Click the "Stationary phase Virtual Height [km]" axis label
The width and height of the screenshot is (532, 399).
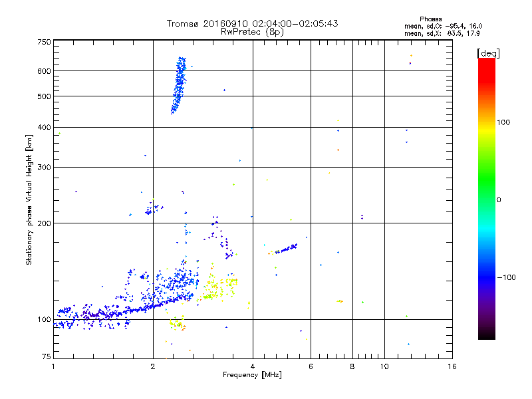click(29, 200)
